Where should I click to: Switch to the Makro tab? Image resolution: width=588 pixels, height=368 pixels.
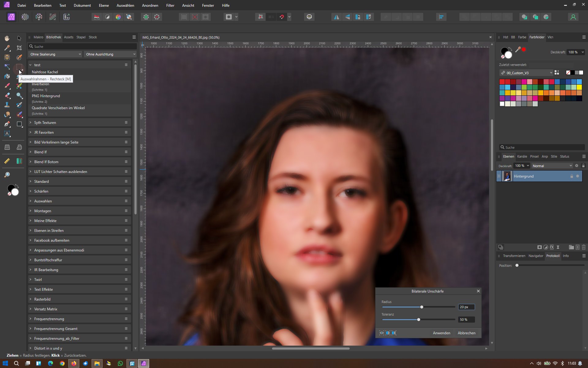(x=38, y=37)
